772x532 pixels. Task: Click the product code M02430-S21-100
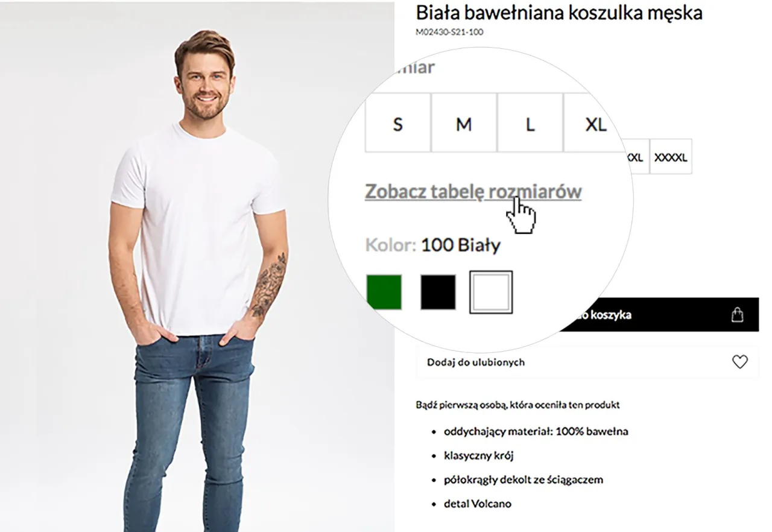click(449, 33)
